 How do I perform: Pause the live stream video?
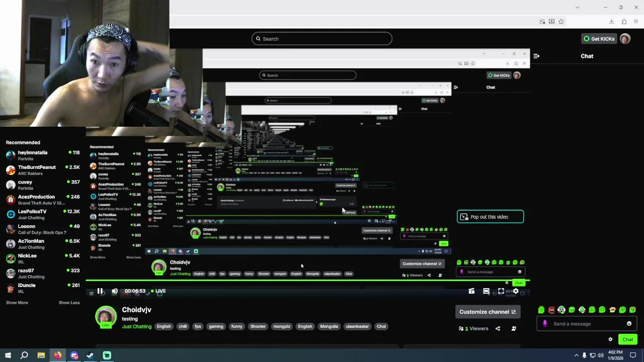click(100, 291)
